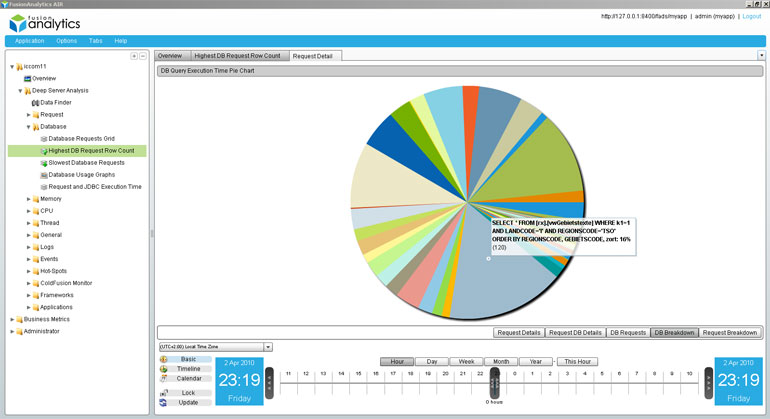Select the Year range toggle
The height and width of the screenshot is (419, 770).
(x=535, y=362)
